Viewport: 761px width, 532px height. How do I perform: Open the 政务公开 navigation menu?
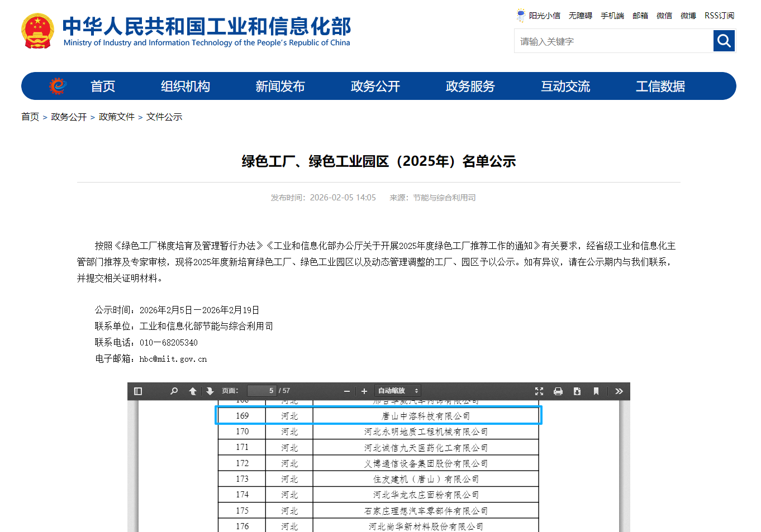pyautogui.click(x=375, y=87)
